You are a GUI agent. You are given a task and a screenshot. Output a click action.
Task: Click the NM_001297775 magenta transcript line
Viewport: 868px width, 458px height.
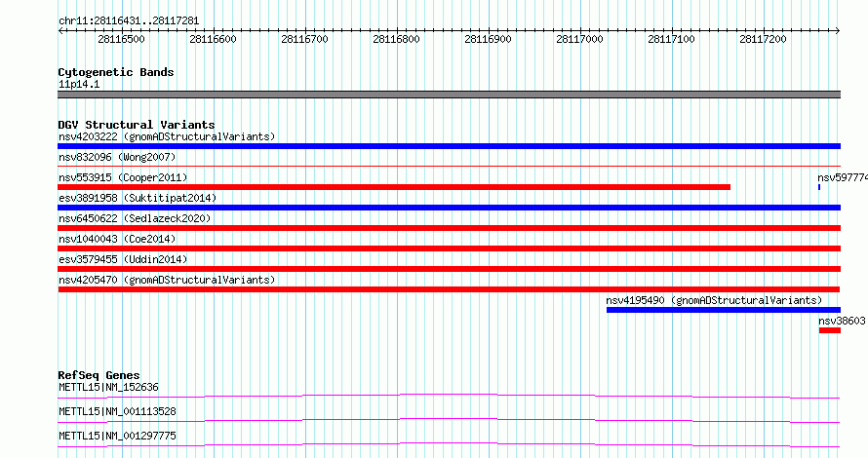(x=449, y=444)
